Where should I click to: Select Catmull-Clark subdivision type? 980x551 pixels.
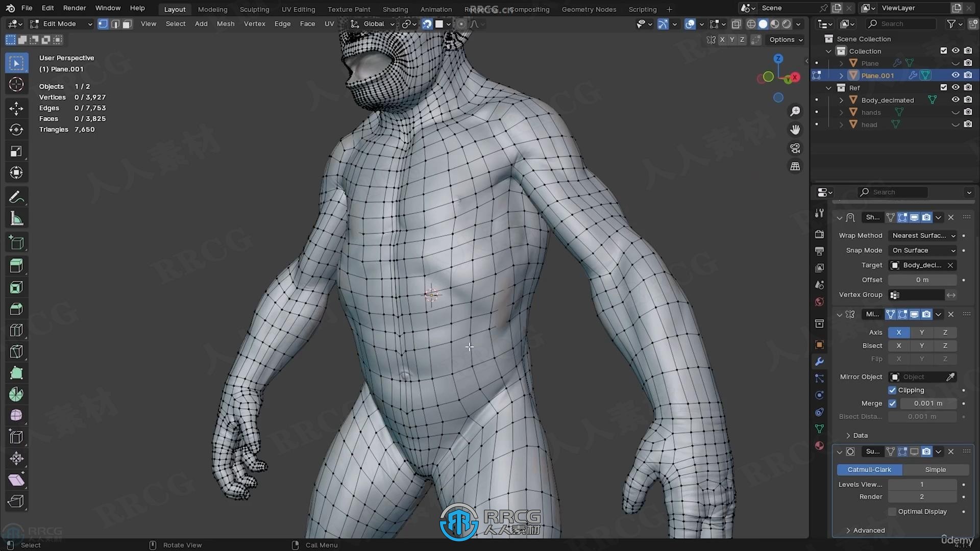coord(869,470)
